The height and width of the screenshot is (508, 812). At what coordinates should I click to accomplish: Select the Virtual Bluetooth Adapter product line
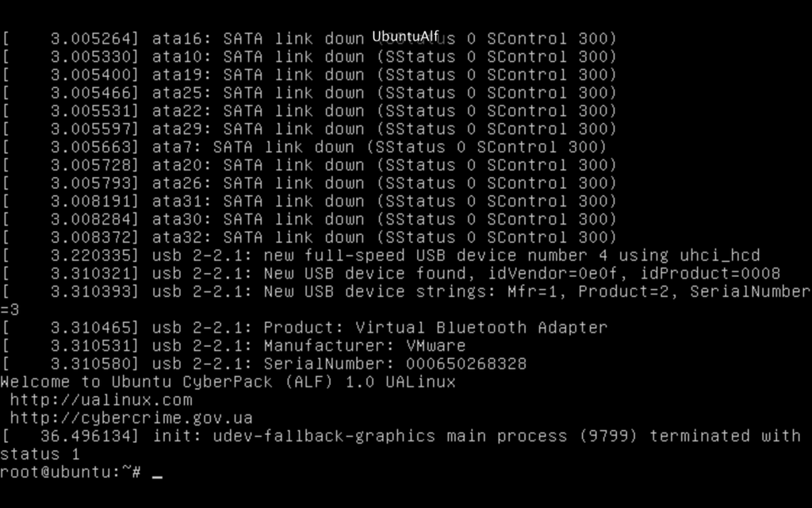pyautogui.click(x=435, y=327)
